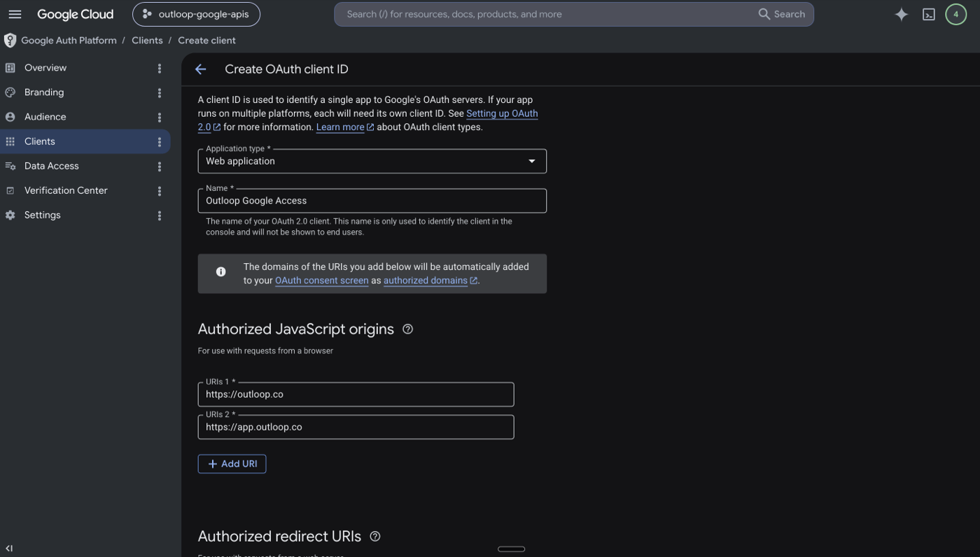The width and height of the screenshot is (980, 557).
Task: Open the Data Access page
Action: click(x=51, y=166)
